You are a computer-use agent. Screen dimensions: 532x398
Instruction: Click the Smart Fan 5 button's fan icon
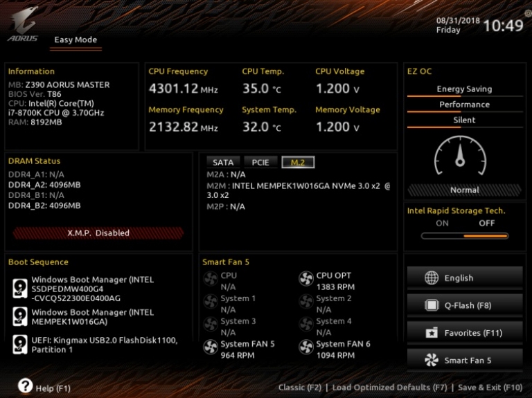432,361
